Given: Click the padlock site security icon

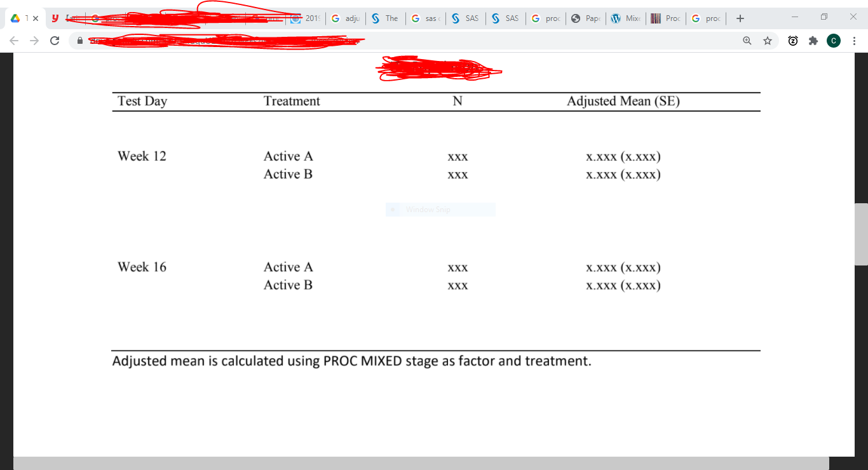Looking at the screenshot, I should (x=80, y=40).
